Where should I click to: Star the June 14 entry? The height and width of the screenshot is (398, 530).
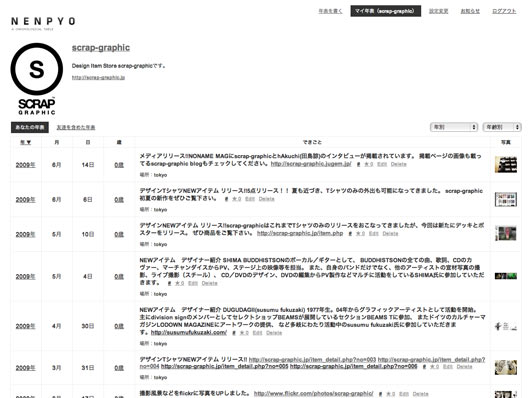[368, 164]
